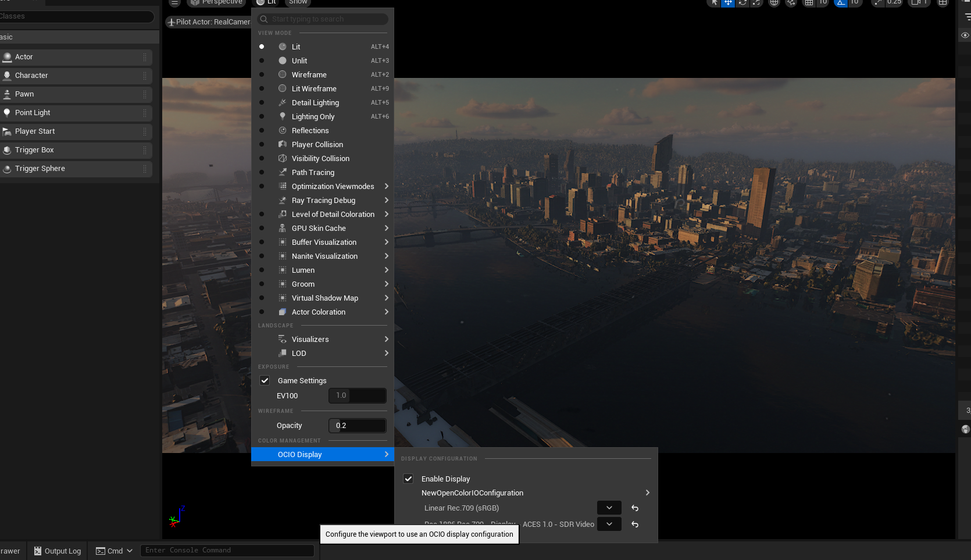Open the Cmd console type dropdown
Image resolution: width=971 pixels, height=560 pixels.
click(114, 551)
